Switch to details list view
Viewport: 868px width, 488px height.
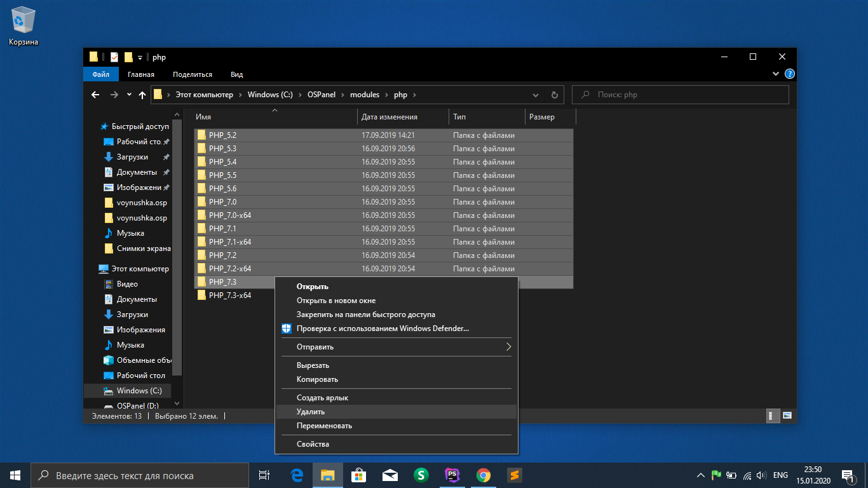pos(773,416)
